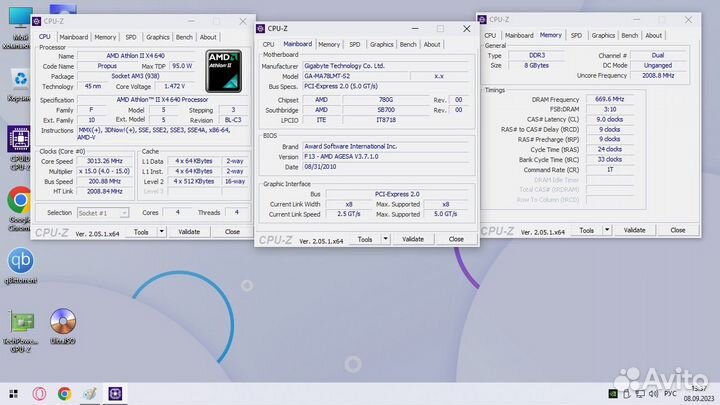Click the Core Speed value 3013.26 MHz
The width and height of the screenshot is (720, 405).
[105, 161]
